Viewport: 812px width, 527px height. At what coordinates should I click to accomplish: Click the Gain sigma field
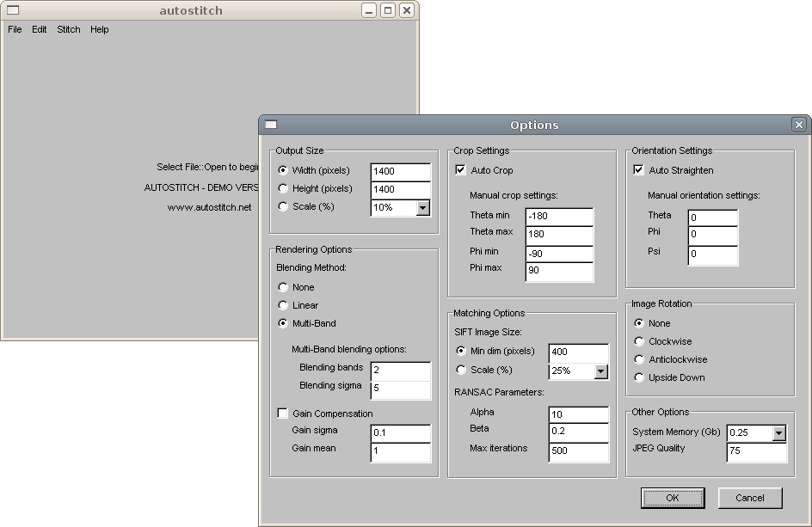point(400,433)
